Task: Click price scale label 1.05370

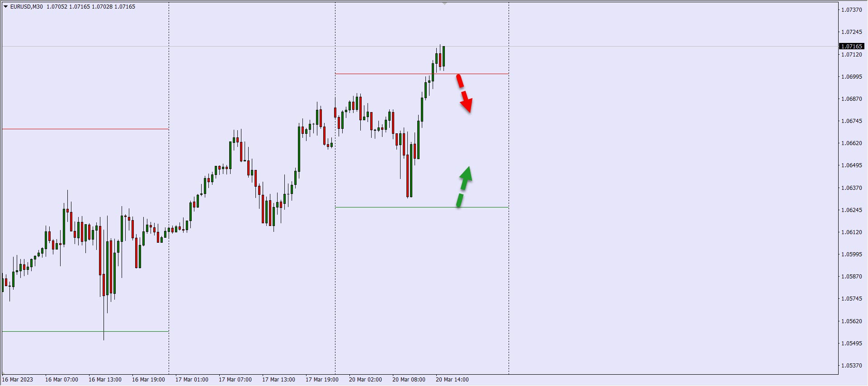Action: click(x=851, y=366)
